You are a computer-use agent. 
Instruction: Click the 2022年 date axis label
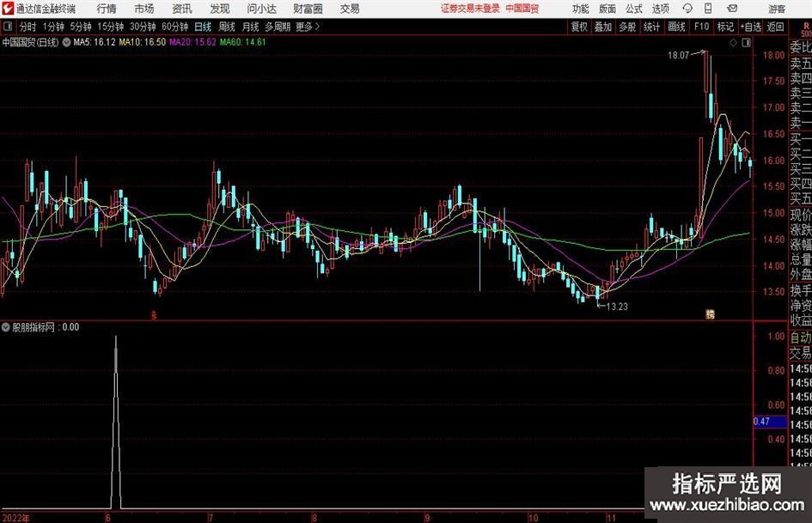(15, 518)
